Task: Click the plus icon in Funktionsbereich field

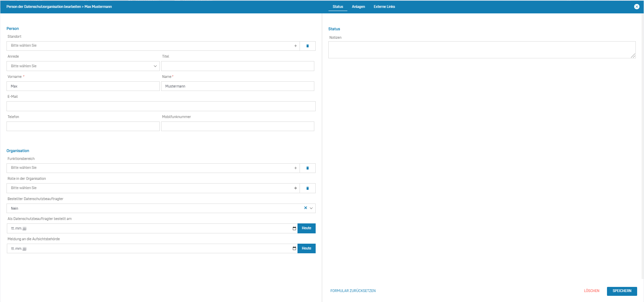Action: pyautogui.click(x=295, y=168)
